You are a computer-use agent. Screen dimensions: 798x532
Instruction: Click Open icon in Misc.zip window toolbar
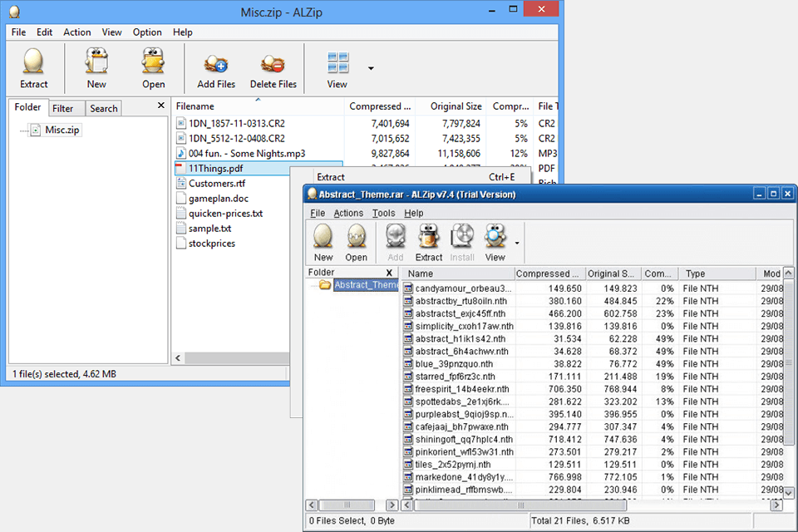click(153, 61)
